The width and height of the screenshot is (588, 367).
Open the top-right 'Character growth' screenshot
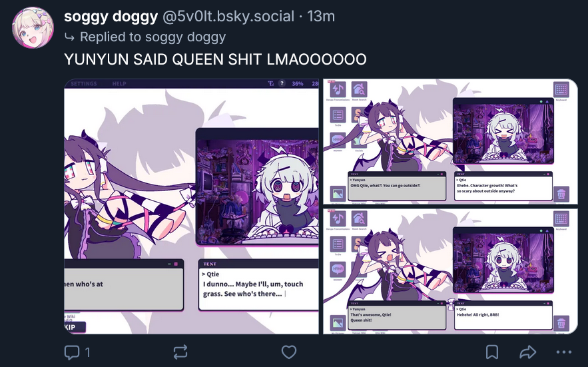pyautogui.click(x=450, y=141)
